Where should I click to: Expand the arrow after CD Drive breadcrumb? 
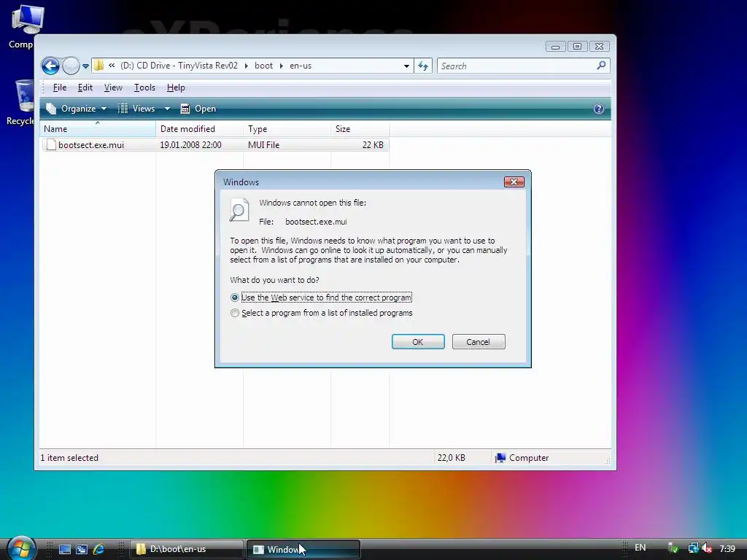[247, 66]
